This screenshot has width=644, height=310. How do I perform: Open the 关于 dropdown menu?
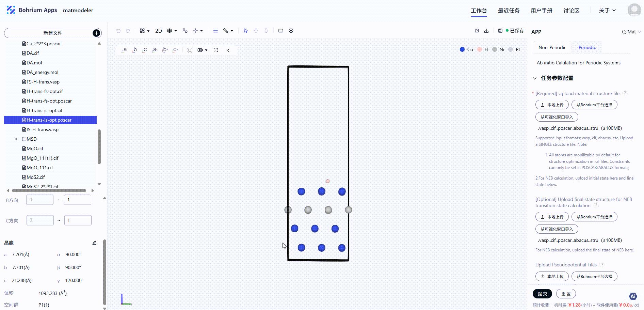(607, 10)
